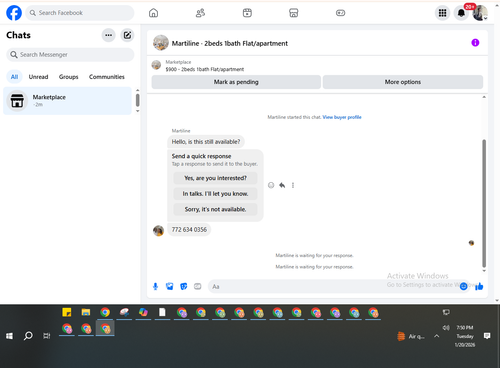This screenshot has width=500, height=368.
Task: Open Windows Action Center notifications icon
Action: 487,336
